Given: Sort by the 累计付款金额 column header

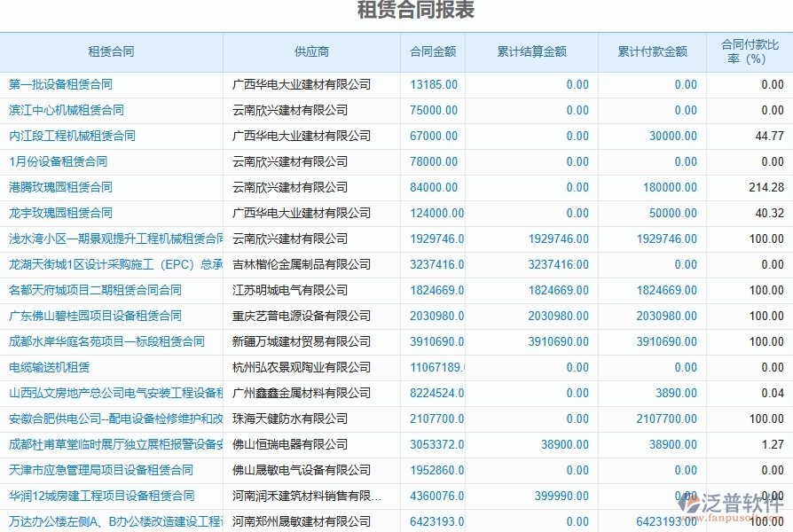Looking at the screenshot, I should 653,51.
